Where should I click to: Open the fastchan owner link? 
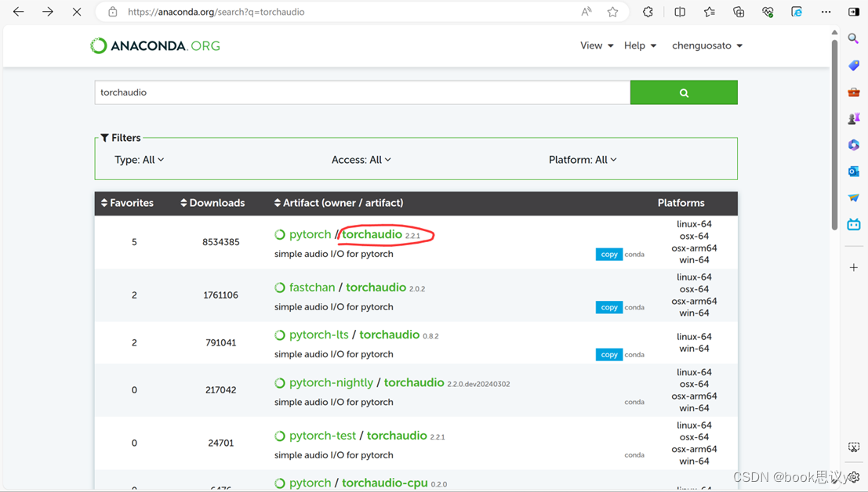pos(312,288)
